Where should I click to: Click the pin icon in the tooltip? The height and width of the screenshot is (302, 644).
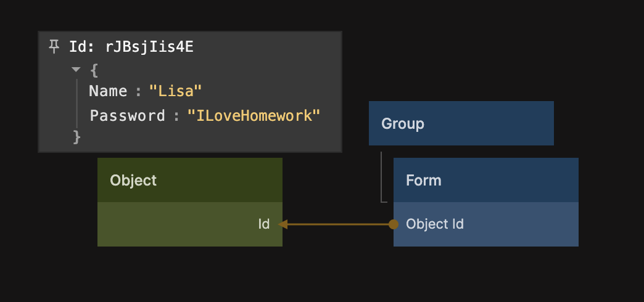pos(54,47)
